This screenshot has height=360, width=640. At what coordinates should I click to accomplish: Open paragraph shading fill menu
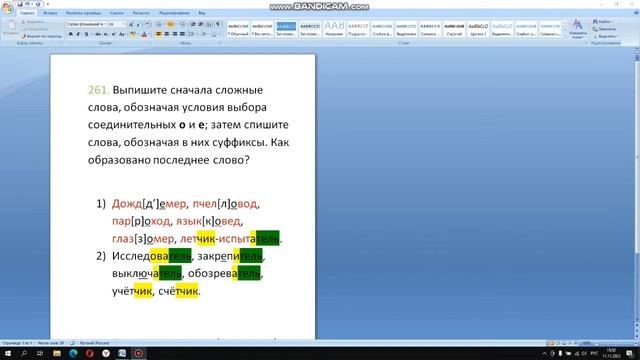204,34
